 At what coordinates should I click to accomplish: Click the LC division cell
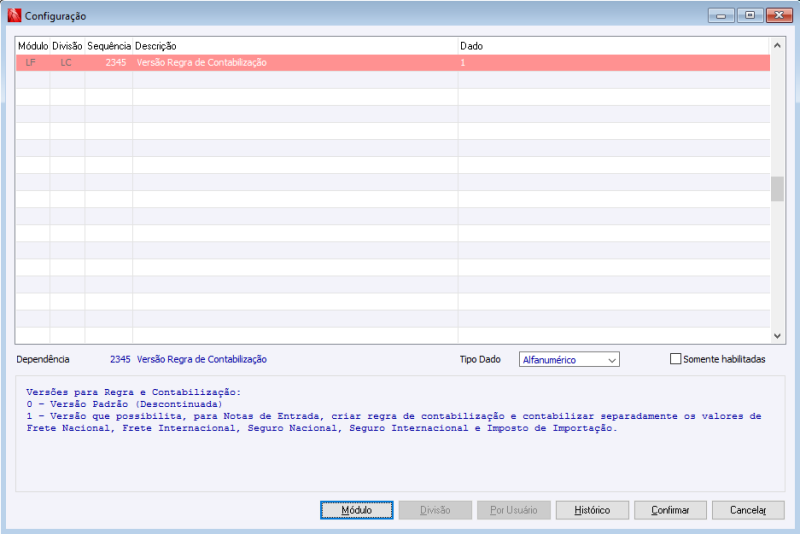pyautogui.click(x=67, y=63)
